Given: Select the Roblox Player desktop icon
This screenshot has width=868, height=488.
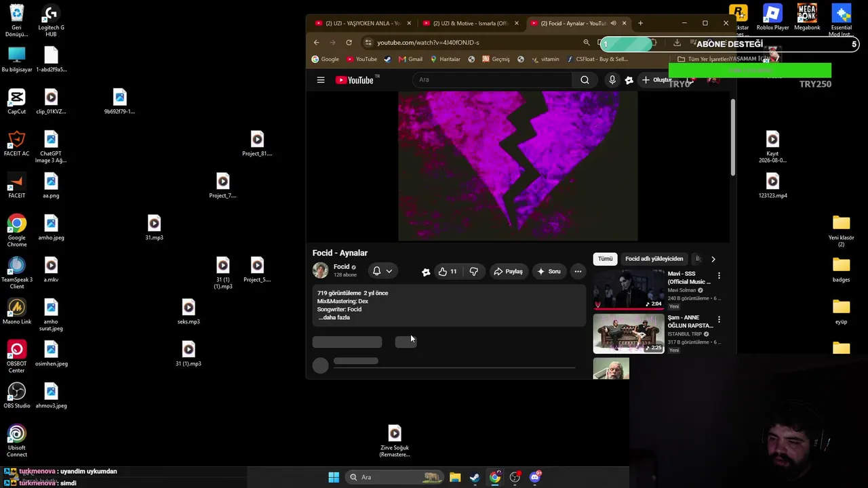Looking at the screenshot, I should pos(772,18).
